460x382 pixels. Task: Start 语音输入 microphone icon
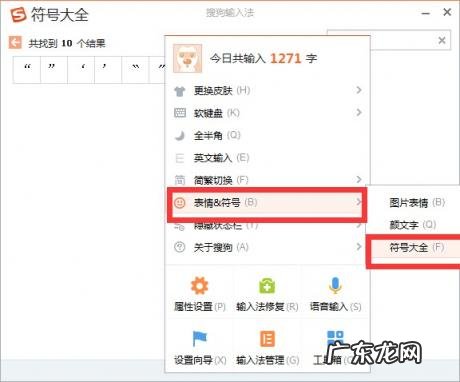(x=335, y=285)
